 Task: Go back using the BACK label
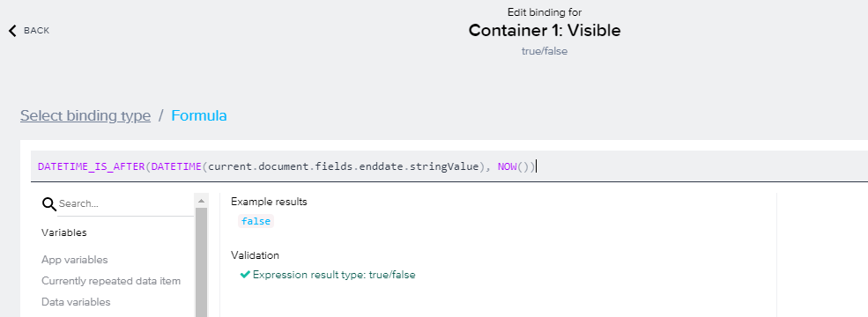click(36, 31)
